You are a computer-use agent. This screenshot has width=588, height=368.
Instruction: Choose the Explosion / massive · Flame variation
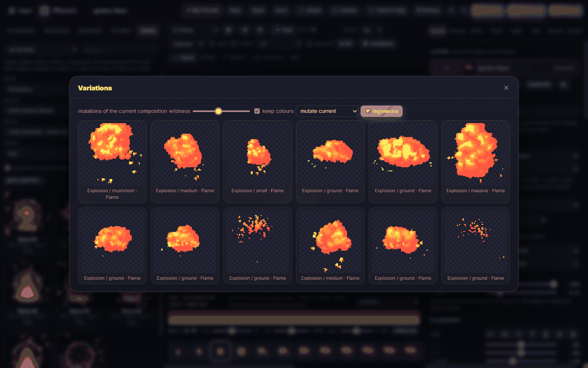point(476,162)
